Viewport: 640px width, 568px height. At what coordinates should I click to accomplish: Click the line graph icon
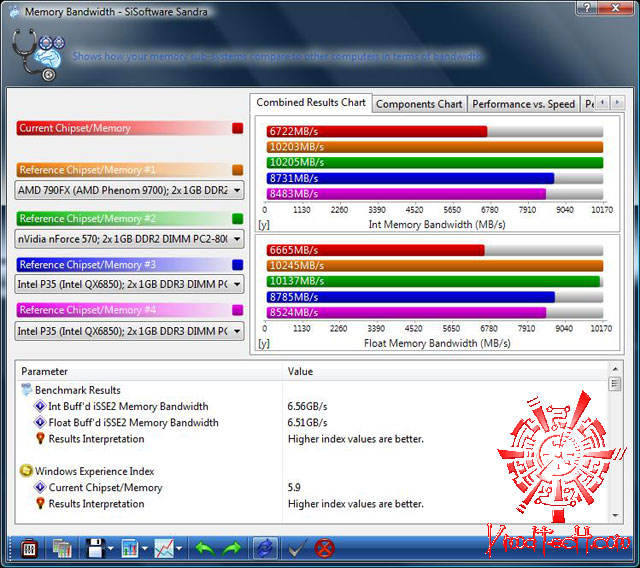(x=164, y=549)
